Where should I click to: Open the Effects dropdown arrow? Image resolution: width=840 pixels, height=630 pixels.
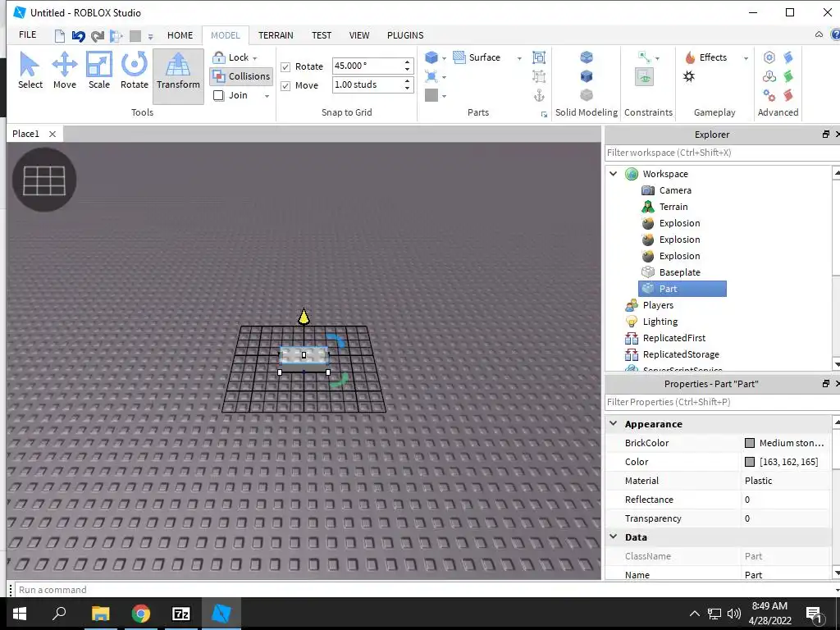(x=746, y=58)
